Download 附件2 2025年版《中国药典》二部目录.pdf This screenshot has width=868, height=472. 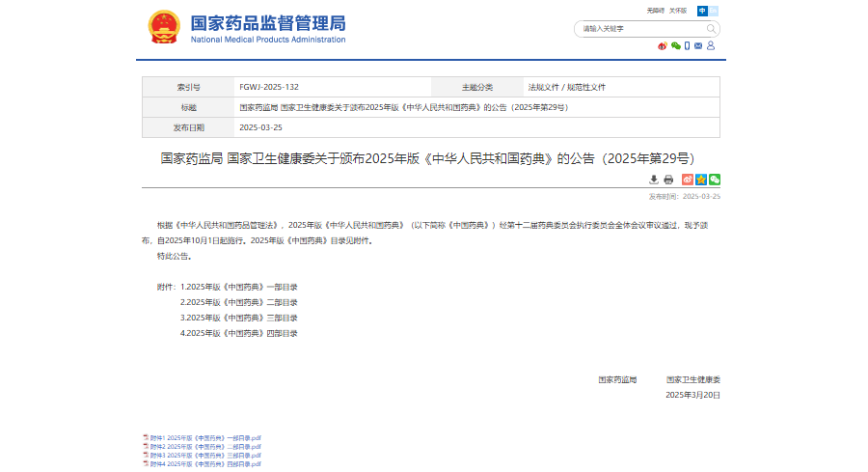205,447
